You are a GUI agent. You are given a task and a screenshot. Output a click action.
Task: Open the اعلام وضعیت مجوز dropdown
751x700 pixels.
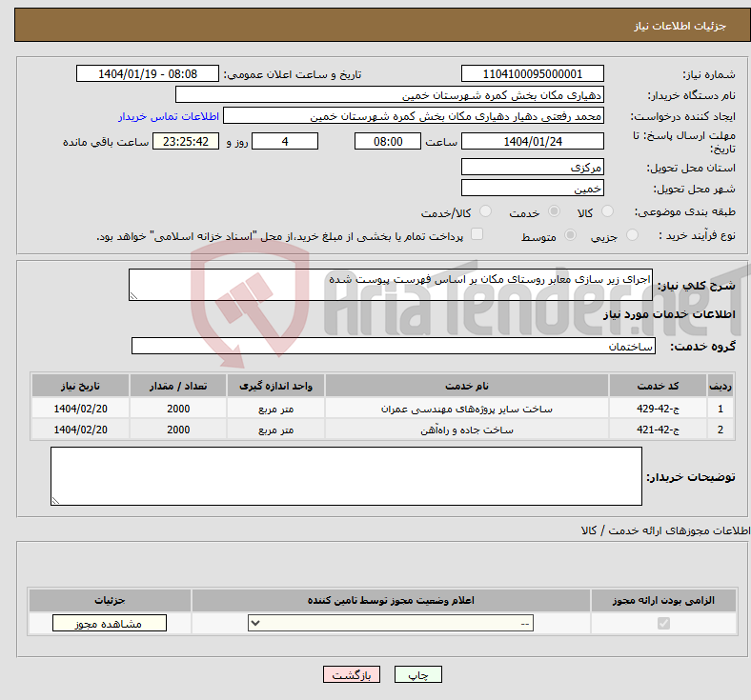(x=391, y=624)
